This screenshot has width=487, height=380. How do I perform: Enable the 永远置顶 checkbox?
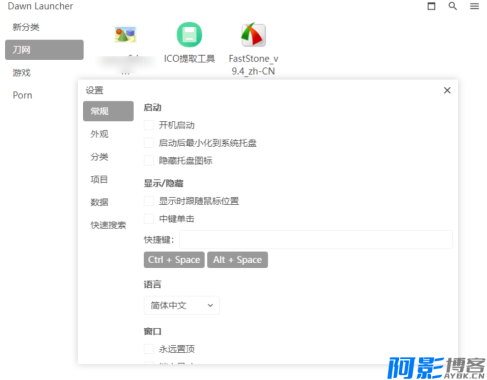pos(149,349)
